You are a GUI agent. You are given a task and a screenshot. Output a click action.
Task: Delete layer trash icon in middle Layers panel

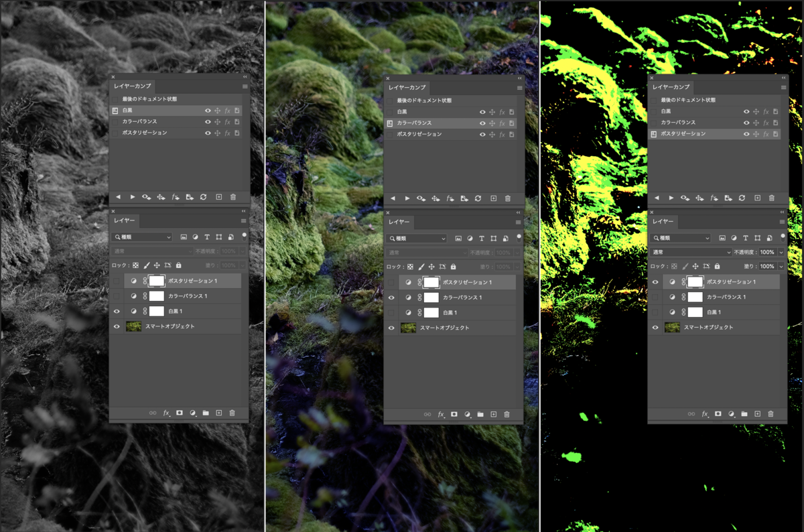[507, 414]
